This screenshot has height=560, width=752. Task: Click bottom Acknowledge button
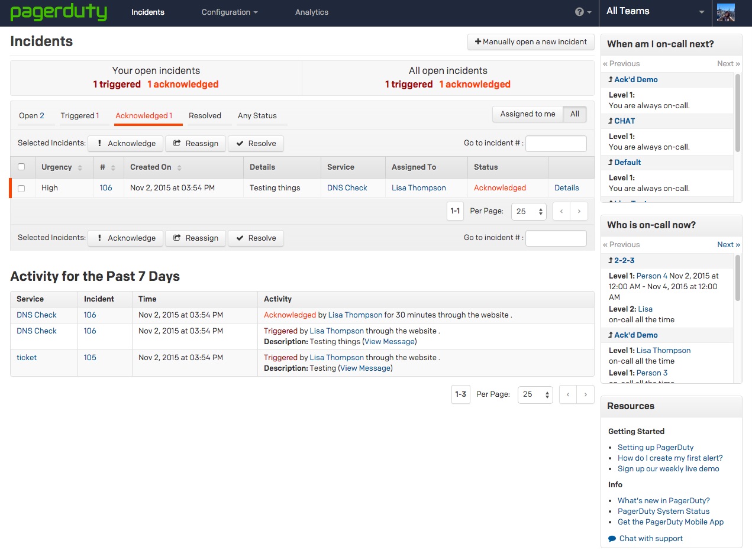tap(125, 238)
